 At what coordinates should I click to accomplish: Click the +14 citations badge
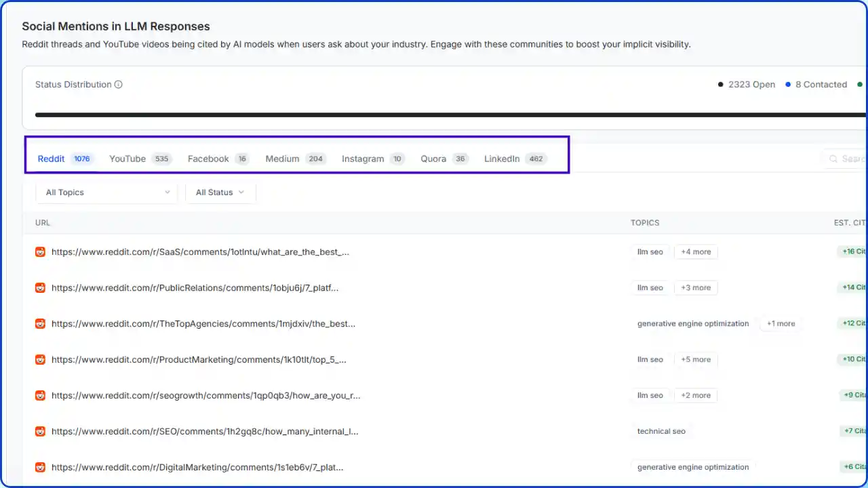[x=853, y=287]
